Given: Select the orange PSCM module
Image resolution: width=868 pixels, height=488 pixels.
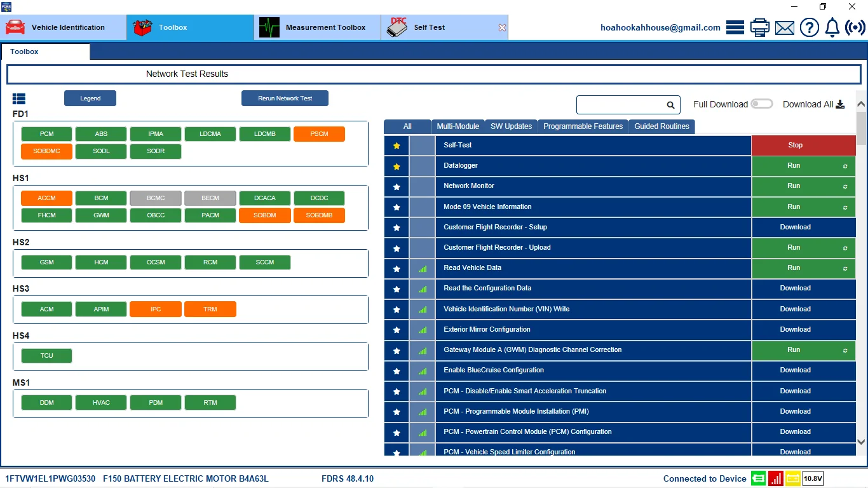Looking at the screenshot, I should point(319,134).
